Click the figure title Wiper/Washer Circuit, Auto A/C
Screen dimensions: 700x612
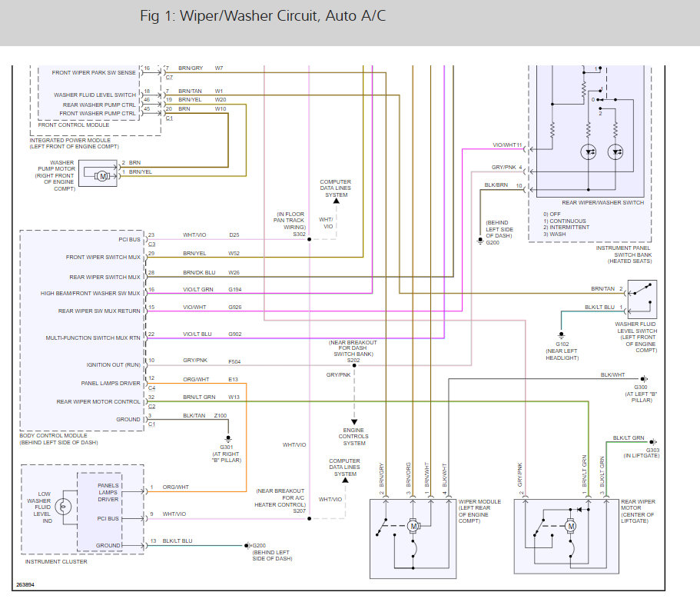click(x=263, y=16)
